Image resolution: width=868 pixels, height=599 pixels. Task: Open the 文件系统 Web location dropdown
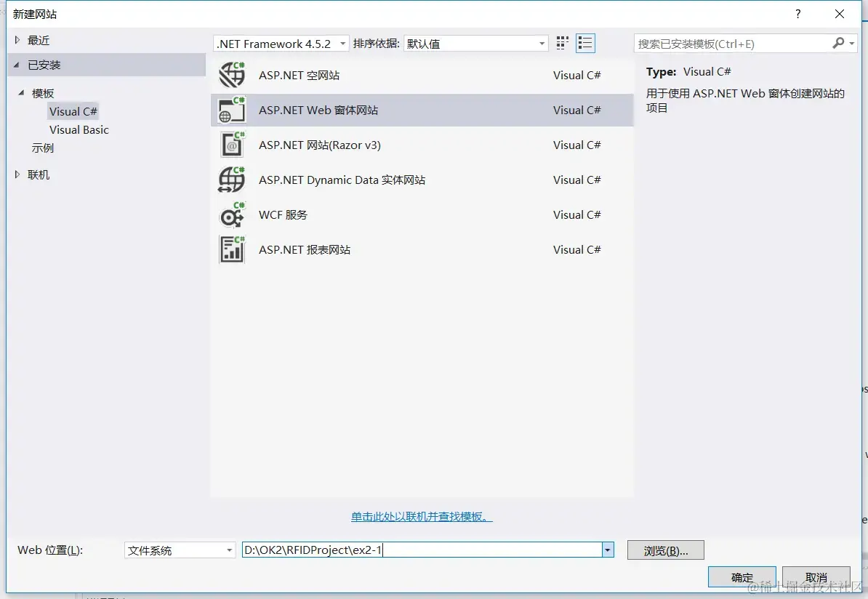coord(180,550)
